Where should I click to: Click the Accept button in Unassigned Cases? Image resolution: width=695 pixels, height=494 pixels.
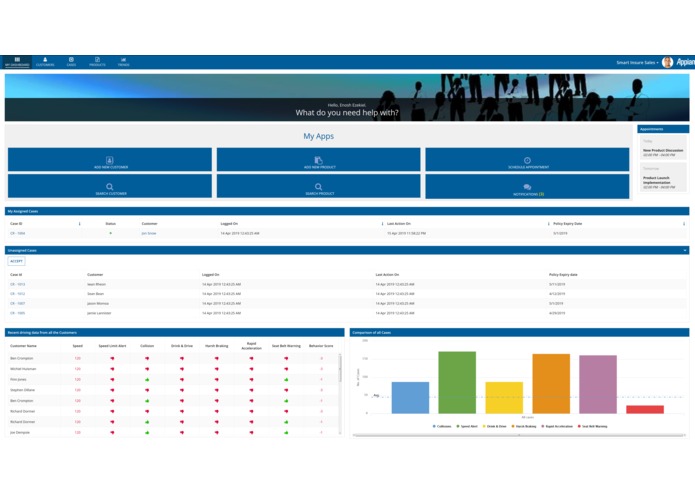(16, 261)
